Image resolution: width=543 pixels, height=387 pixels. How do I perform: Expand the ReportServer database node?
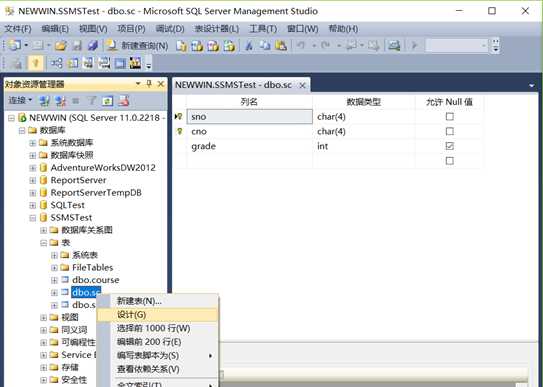[x=33, y=180]
